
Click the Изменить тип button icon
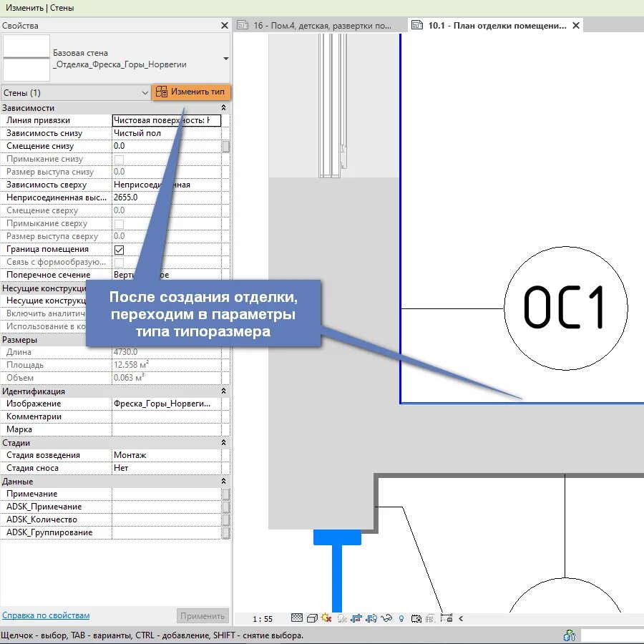coord(162,92)
